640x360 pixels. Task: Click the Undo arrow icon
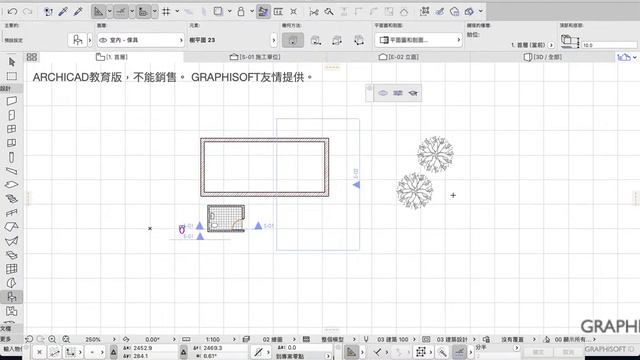(x=12, y=11)
